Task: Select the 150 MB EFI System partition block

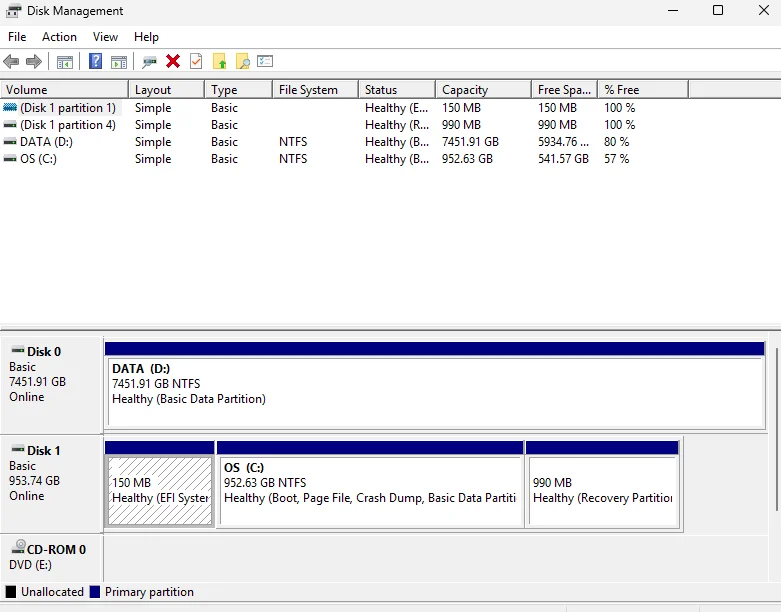Action: tap(160, 484)
